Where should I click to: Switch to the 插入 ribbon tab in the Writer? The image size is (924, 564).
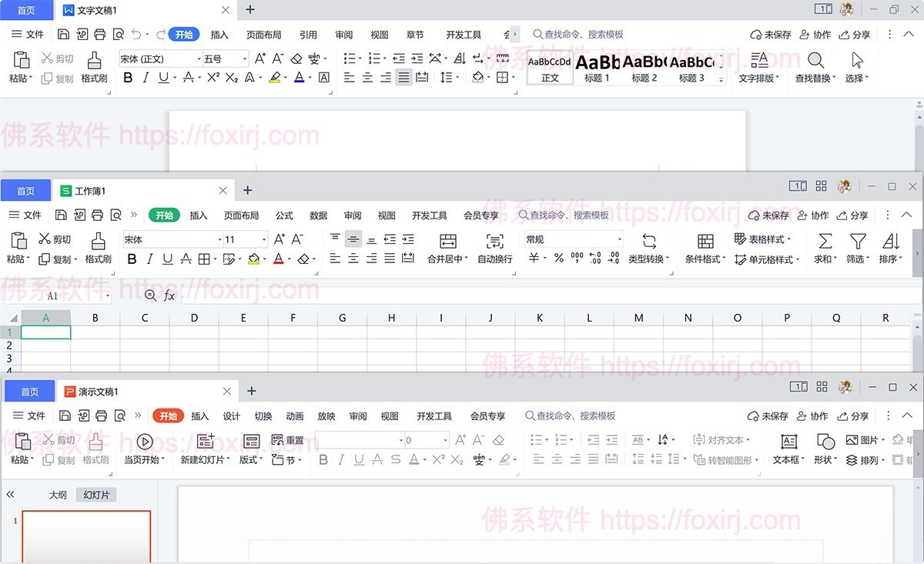point(219,34)
